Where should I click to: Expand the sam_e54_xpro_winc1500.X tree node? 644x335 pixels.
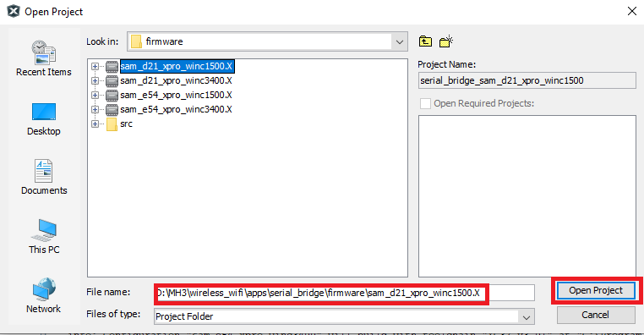click(x=95, y=95)
